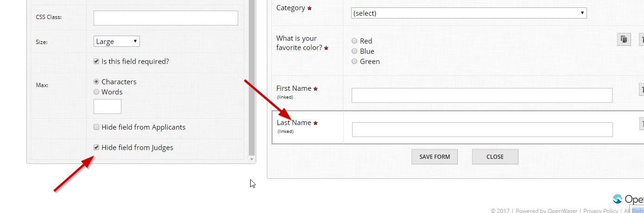Uncheck 'Hide field from Judges' checkbox
Screen dimensions: 644x213
(x=96, y=147)
